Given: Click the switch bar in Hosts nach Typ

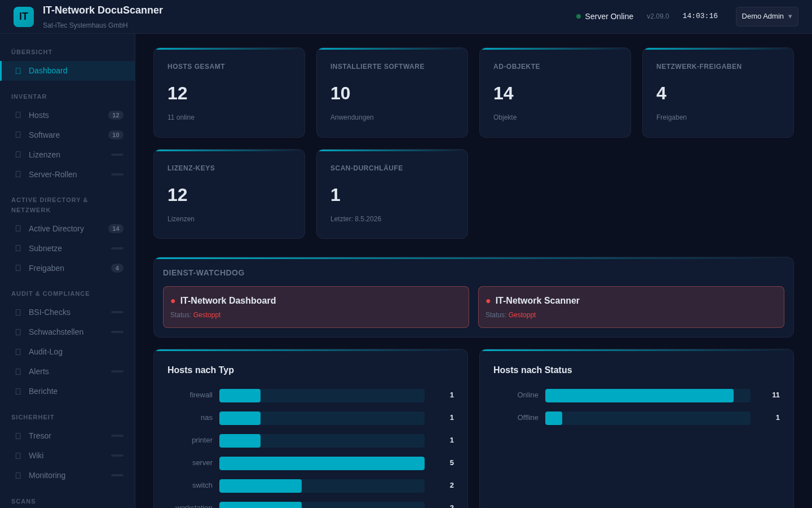Looking at the screenshot, I should point(261,486).
